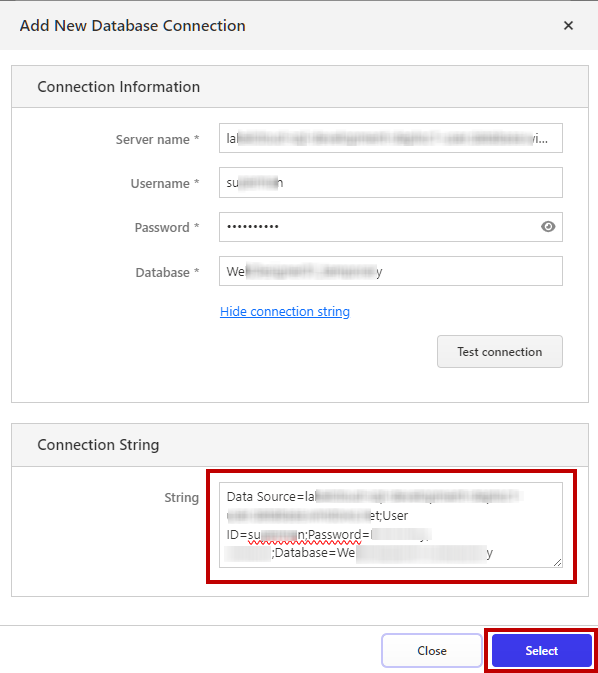Viewport: 598px width, 673px height.
Task: Click the Add New Database Connection title
Action: click(x=133, y=26)
